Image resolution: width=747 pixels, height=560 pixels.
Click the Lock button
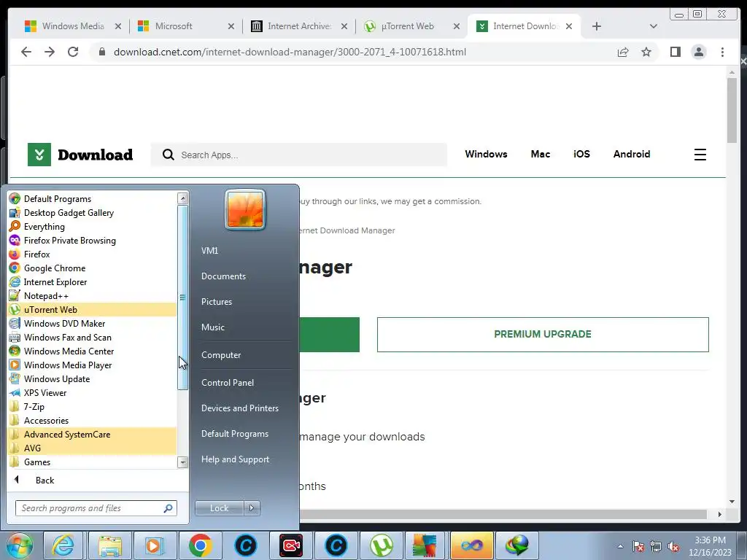[219, 508]
